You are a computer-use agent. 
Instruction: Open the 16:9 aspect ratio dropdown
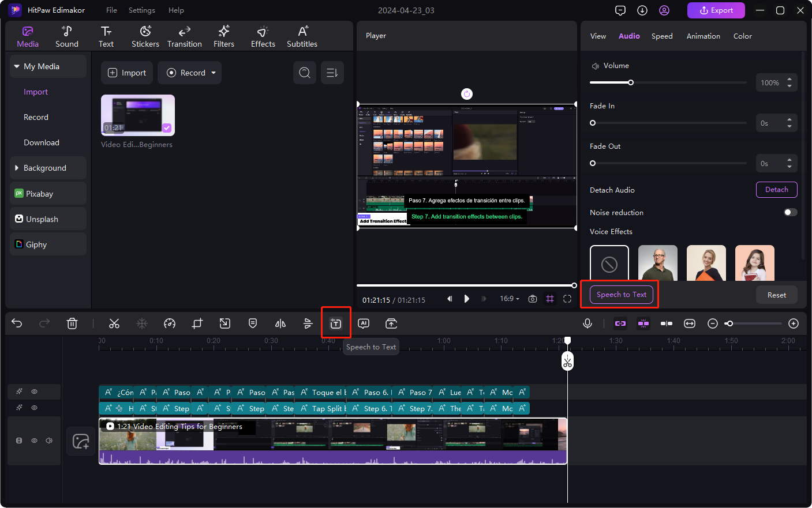tap(510, 299)
